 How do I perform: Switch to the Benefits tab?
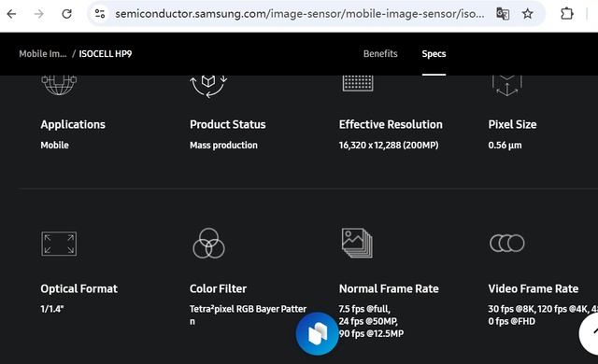tap(380, 54)
